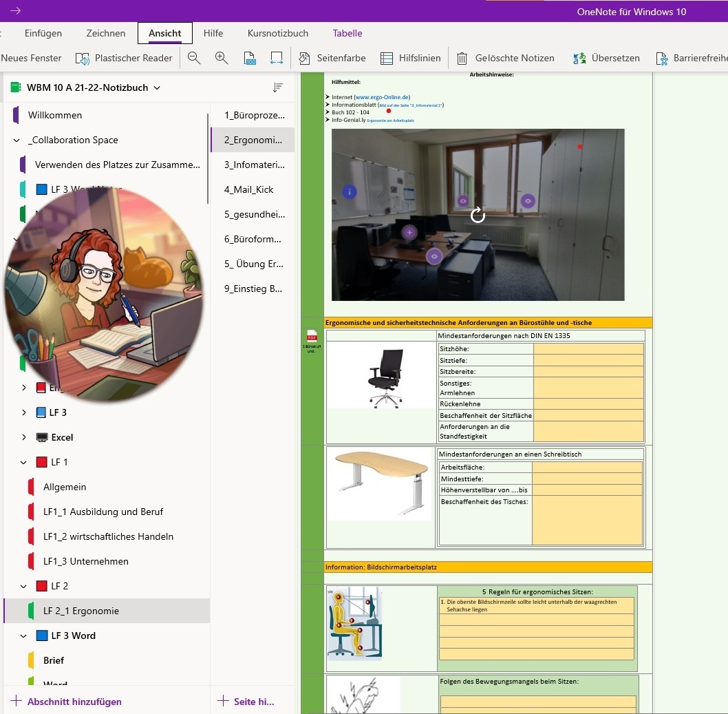Click the Infomaterial page link
The height and width of the screenshot is (714, 728).
[x=410, y=105]
